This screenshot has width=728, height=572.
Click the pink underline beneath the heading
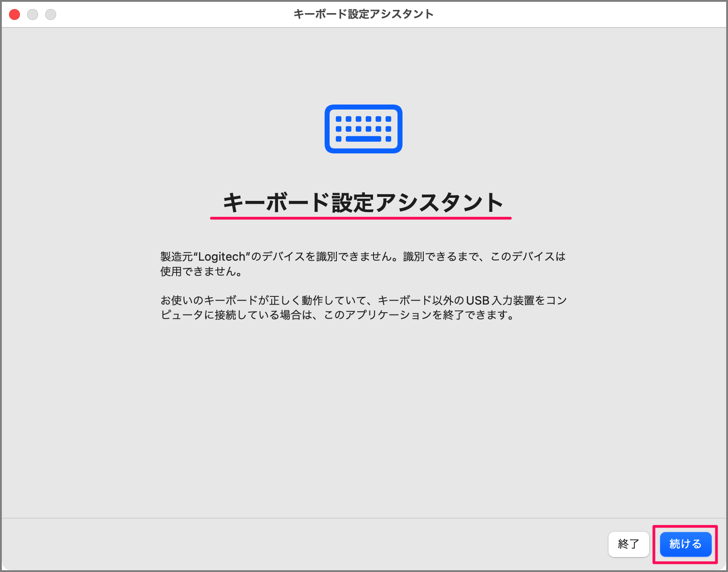click(x=361, y=218)
